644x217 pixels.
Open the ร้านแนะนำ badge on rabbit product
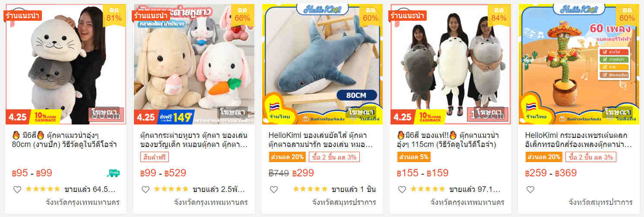(151, 16)
